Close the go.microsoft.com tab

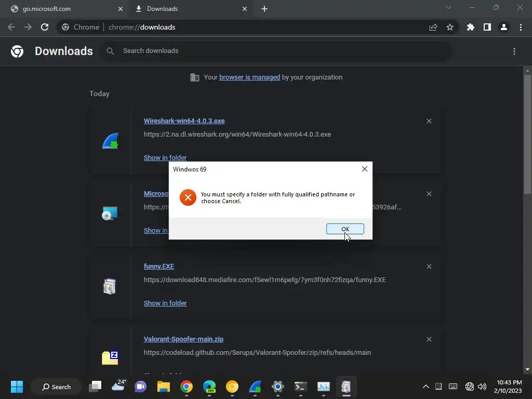click(121, 9)
